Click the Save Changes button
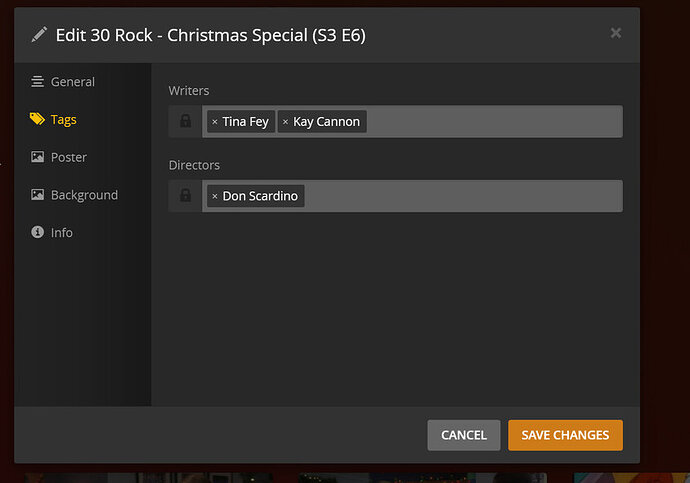 click(565, 435)
